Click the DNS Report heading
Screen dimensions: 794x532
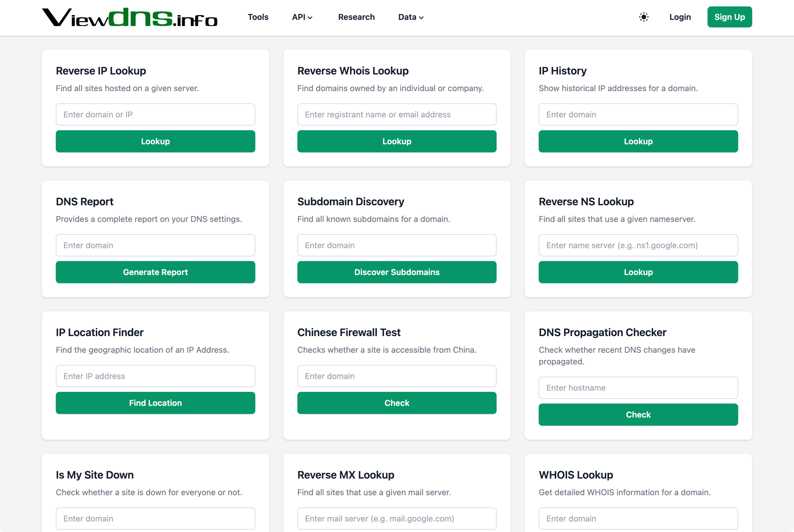pos(85,202)
